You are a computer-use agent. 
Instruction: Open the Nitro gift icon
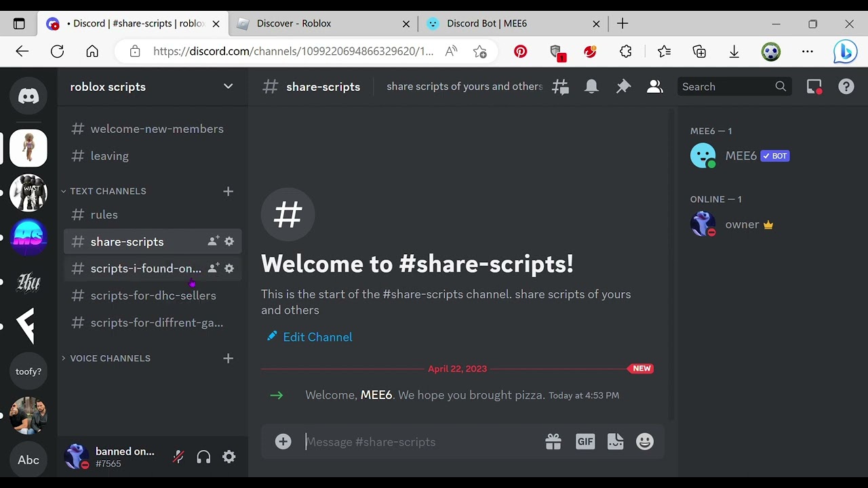553,442
